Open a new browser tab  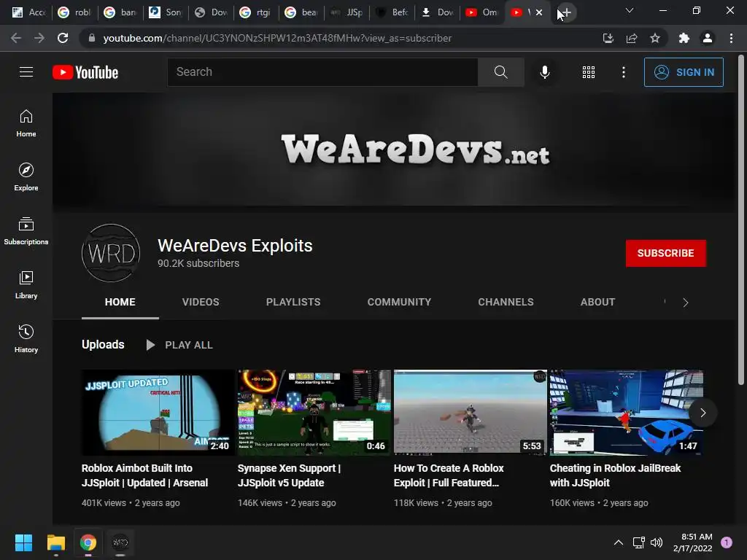click(566, 12)
